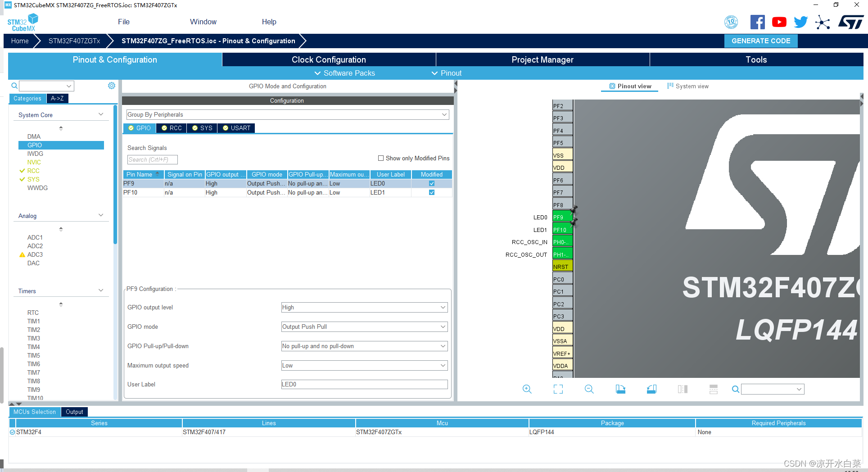The height and width of the screenshot is (472, 868).
Task: Click the PF10 row in GPIO table
Action: [287, 192]
